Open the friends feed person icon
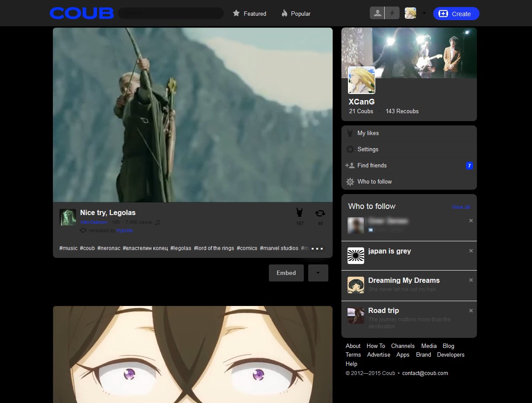This screenshot has height=403, width=532. [x=377, y=13]
